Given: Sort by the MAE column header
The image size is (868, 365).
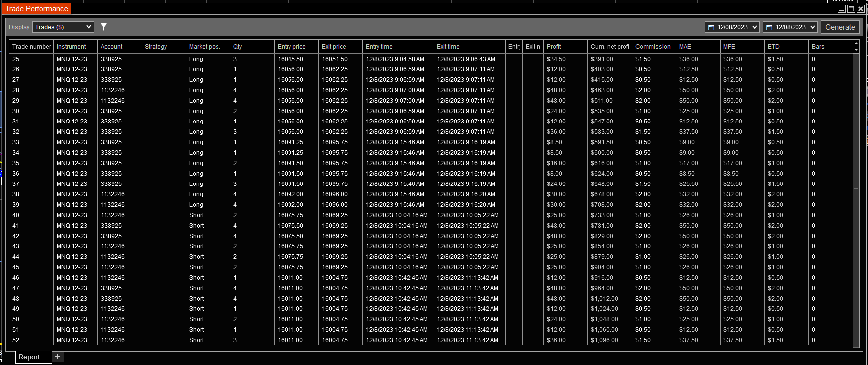Looking at the screenshot, I should 698,47.
